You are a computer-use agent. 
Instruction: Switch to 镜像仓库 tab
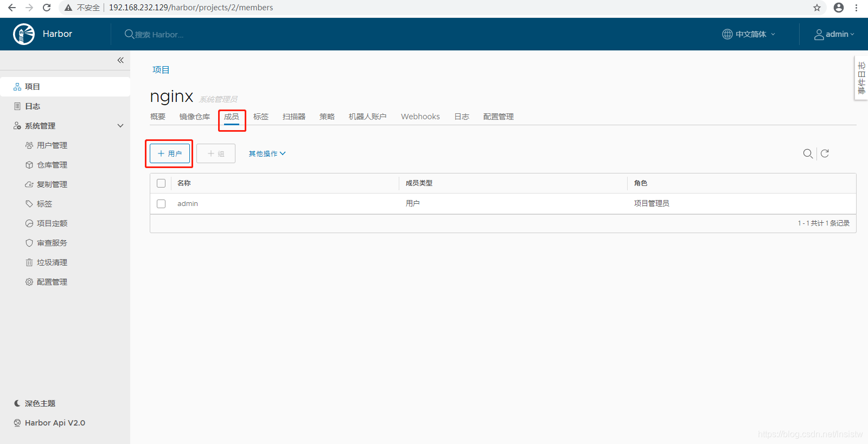coord(195,117)
